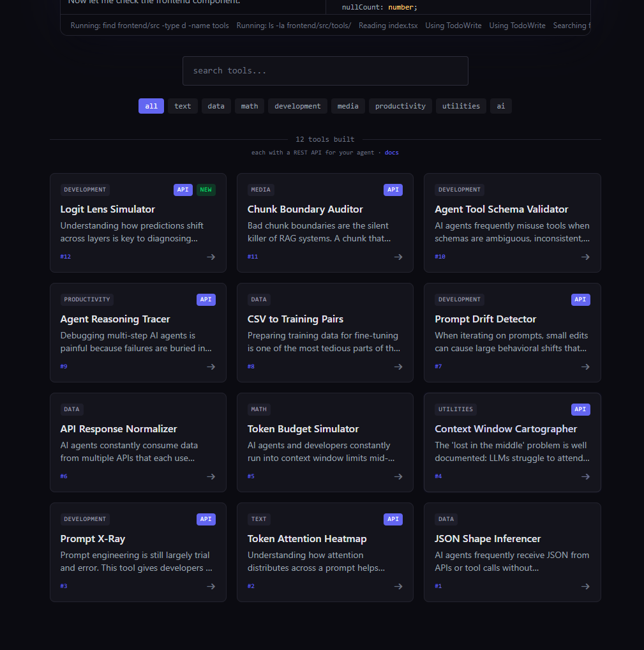Open the JSON Shape Inferencer title
Viewport: 644px width, 650px height.
(488, 539)
